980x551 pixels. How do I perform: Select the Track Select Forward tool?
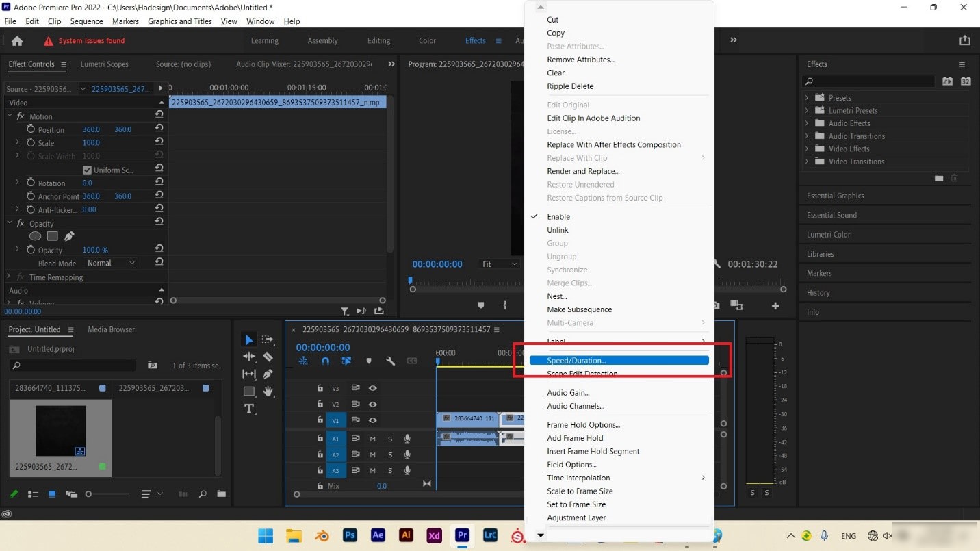coord(268,339)
